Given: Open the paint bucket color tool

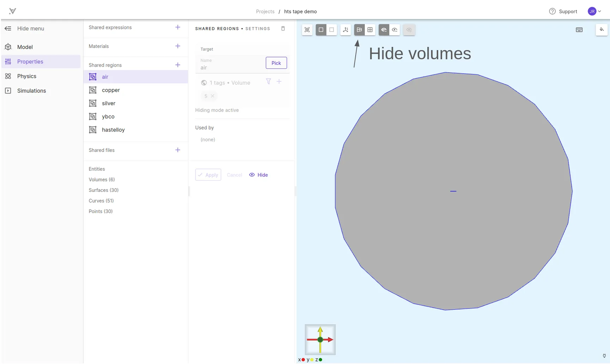Looking at the screenshot, I should pyautogui.click(x=602, y=30).
